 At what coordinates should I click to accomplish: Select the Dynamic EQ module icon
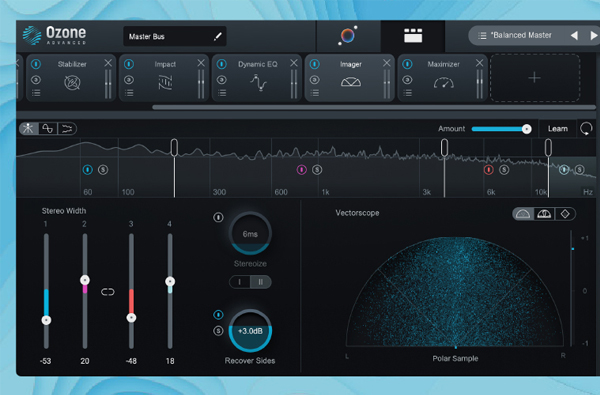pos(258,82)
